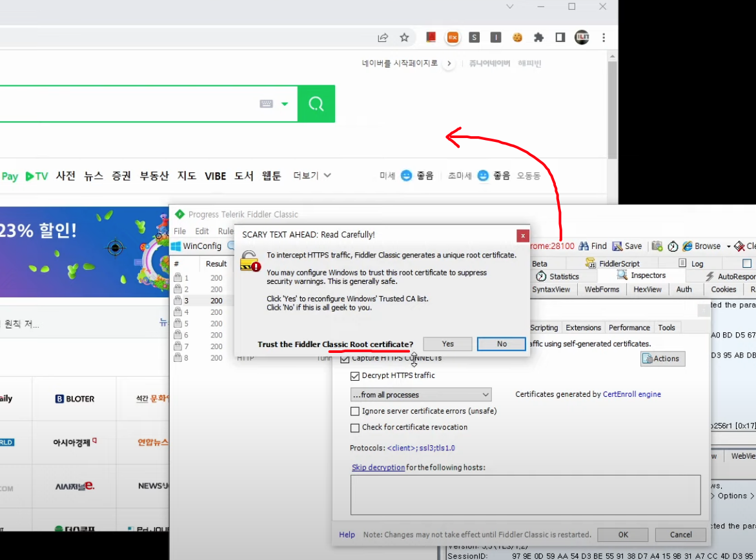Image resolution: width=756 pixels, height=560 pixels.
Task: Open the from all processes dropdown
Action: (x=421, y=395)
